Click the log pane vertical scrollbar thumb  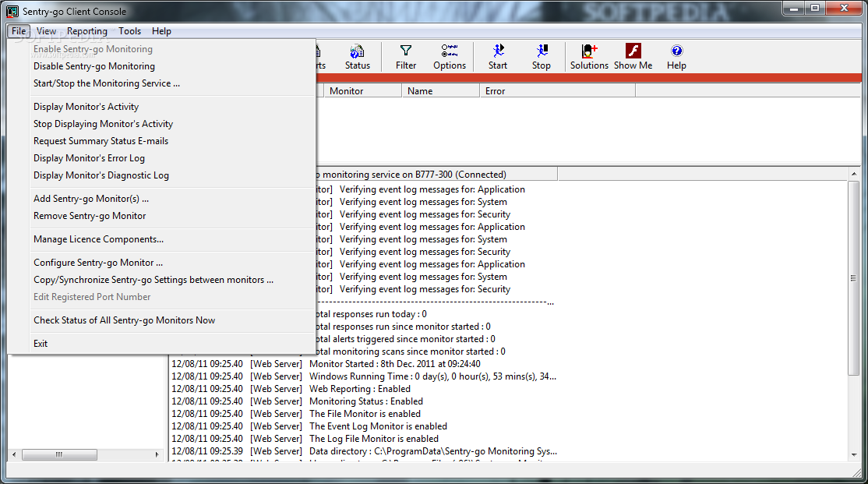(x=854, y=278)
